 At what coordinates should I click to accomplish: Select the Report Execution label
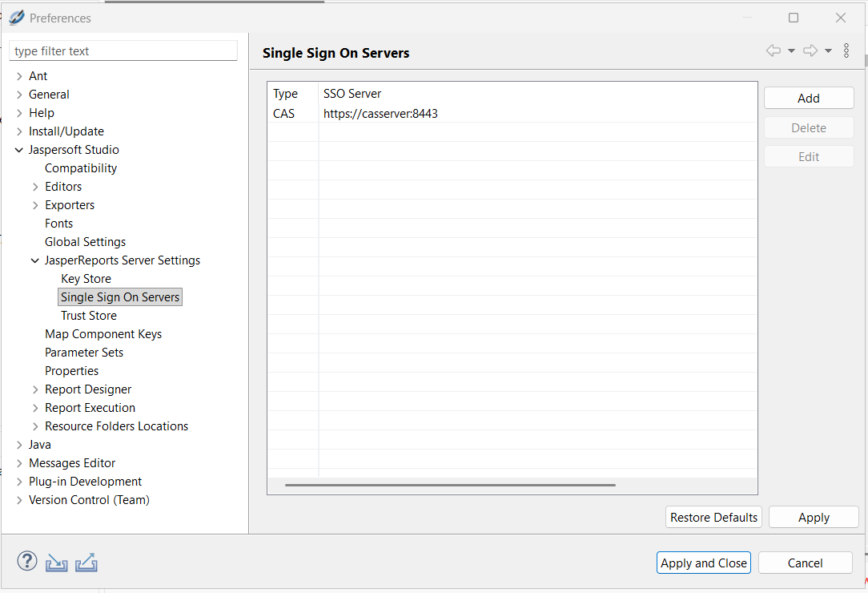pos(90,408)
